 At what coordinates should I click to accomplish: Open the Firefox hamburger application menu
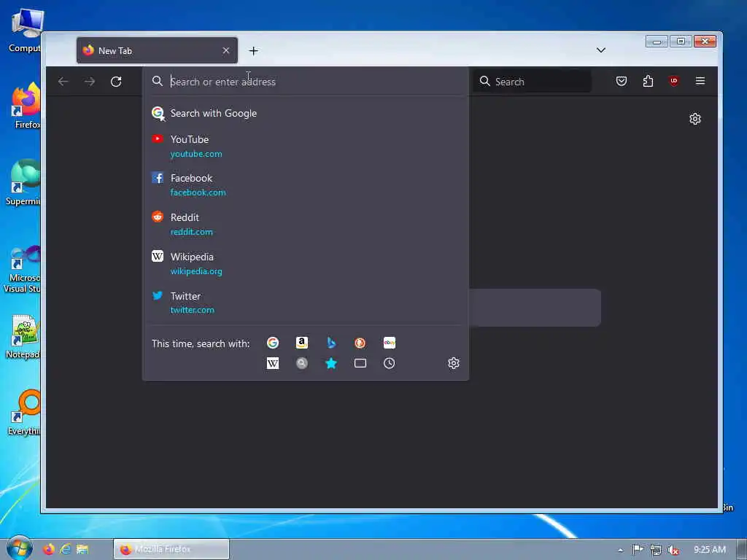coord(700,81)
